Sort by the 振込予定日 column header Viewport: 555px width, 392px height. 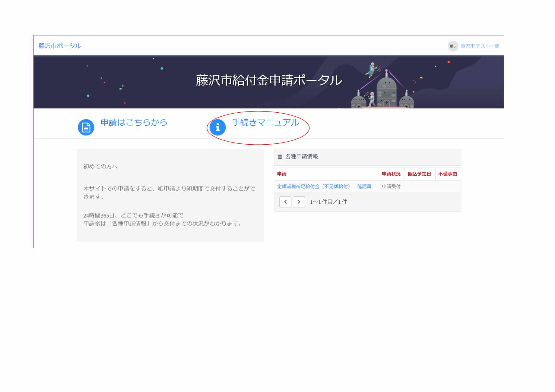point(419,174)
